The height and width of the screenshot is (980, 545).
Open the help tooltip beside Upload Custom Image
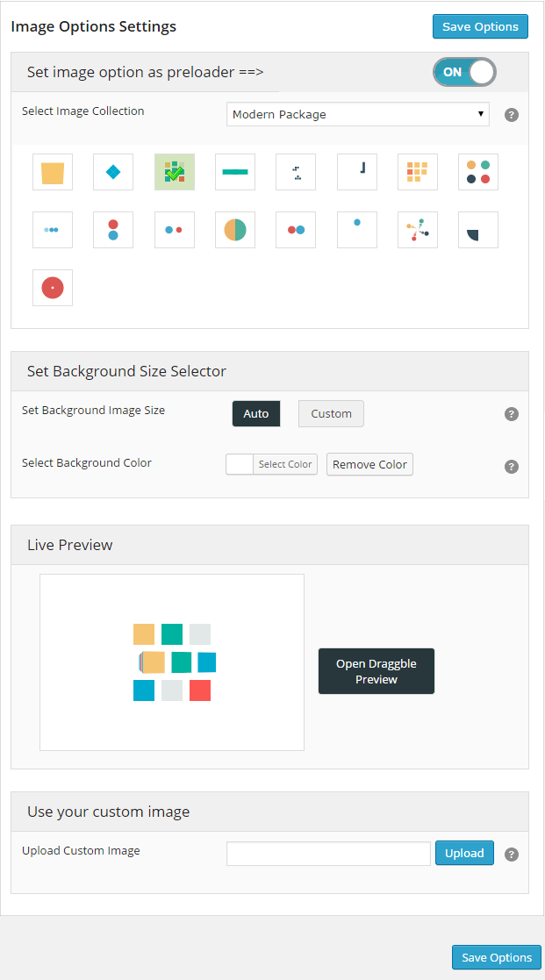click(x=512, y=853)
